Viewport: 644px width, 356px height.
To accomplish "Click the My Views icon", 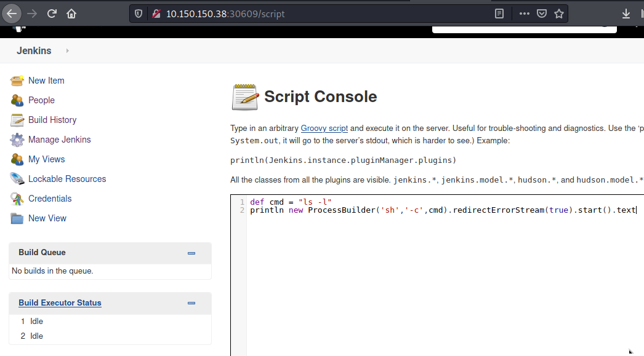I will pos(17,159).
